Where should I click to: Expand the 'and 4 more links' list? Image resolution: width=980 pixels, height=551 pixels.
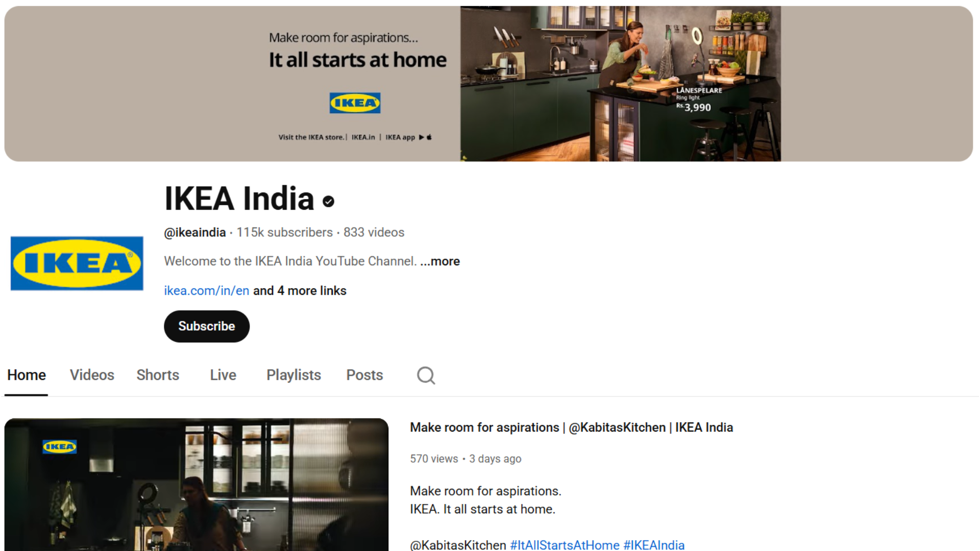point(300,291)
